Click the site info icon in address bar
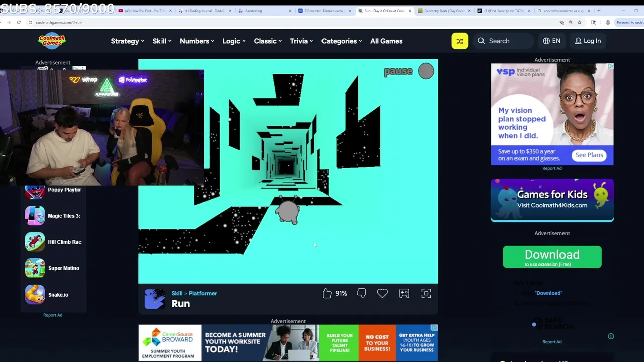This screenshot has height=362, width=644. [x=30, y=22]
